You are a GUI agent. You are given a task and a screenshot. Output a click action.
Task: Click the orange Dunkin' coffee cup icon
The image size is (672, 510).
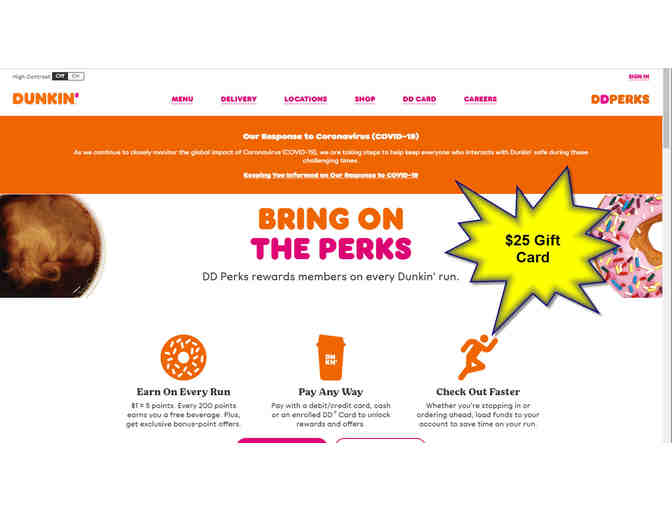(x=330, y=357)
